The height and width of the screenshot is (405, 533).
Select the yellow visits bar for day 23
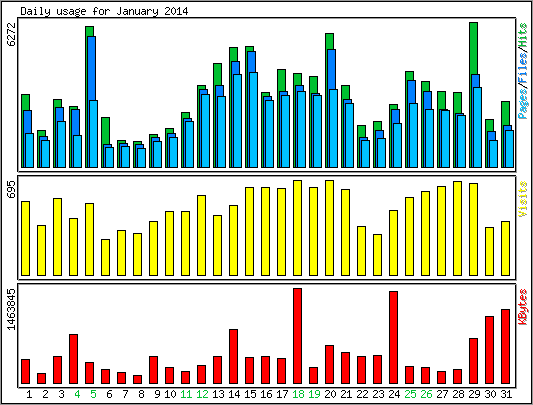(x=377, y=255)
